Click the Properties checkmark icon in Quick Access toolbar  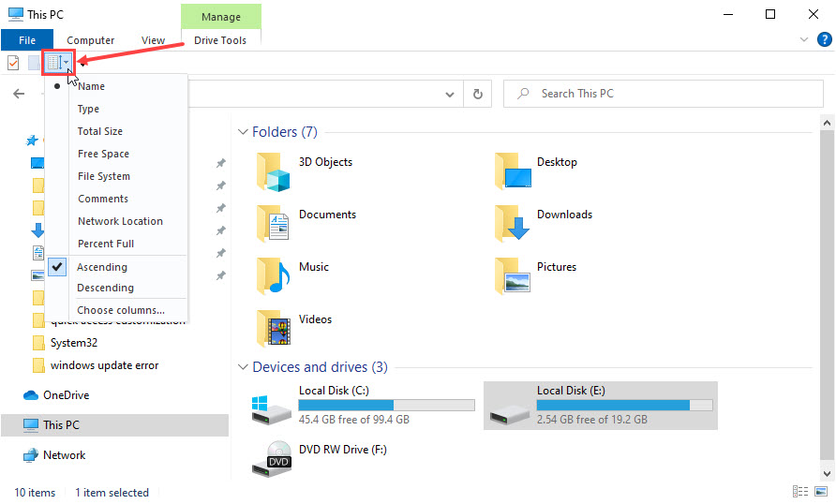pyautogui.click(x=13, y=63)
